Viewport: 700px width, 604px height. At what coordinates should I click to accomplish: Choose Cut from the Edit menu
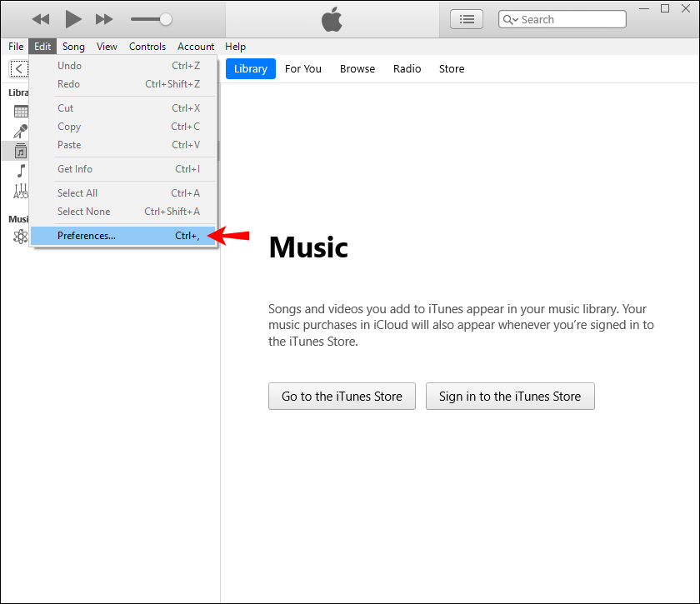click(x=123, y=108)
